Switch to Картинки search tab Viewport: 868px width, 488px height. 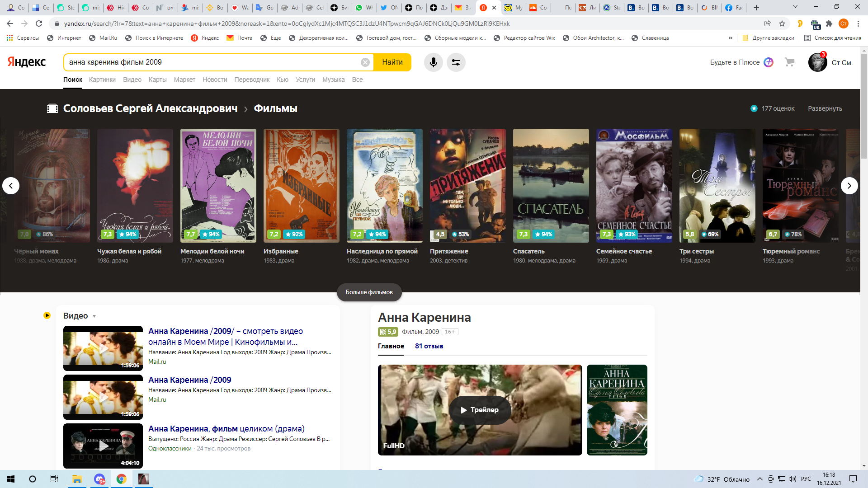[x=102, y=80]
